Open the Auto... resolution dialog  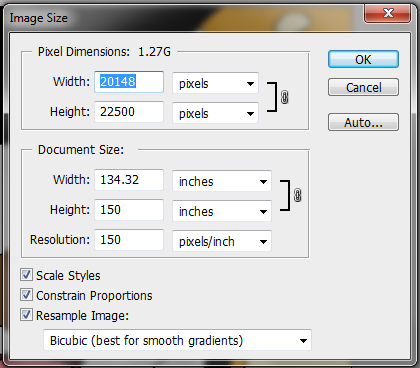click(x=363, y=122)
